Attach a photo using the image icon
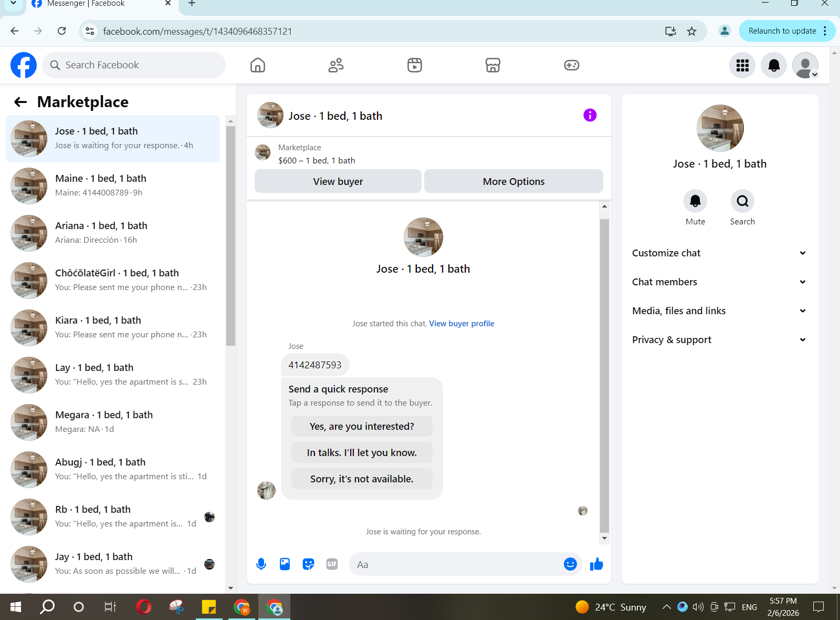Image resolution: width=840 pixels, height=620 pixels. [x=285, y=564]
